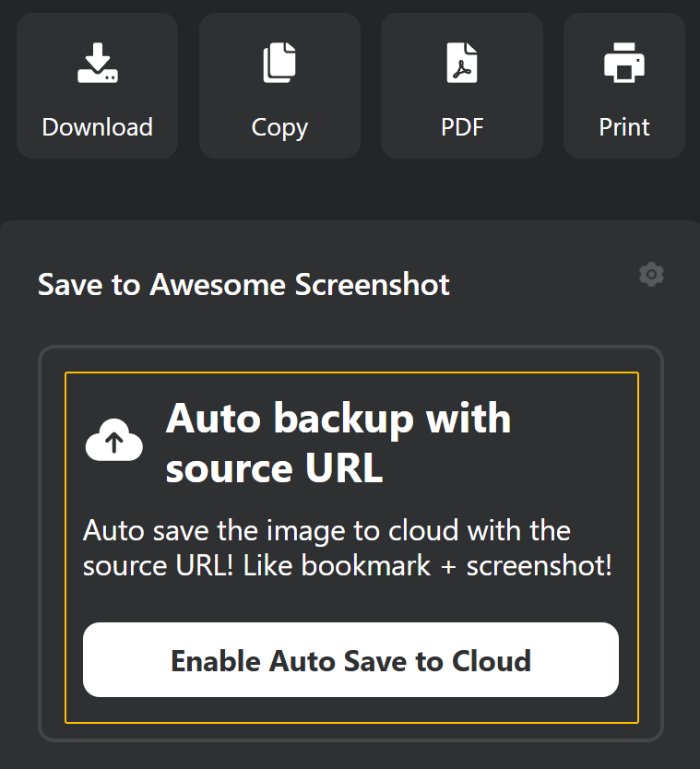Screen dimensions: 700x769
Task: Click the Download tray arrow icon
Action: 98,63
